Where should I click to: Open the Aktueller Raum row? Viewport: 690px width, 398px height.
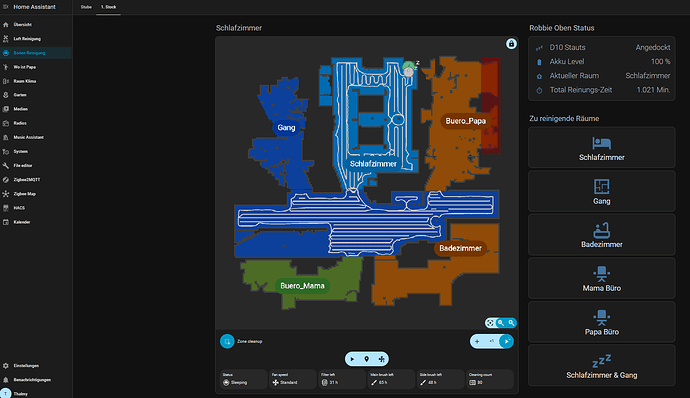(x=602, y=76)
